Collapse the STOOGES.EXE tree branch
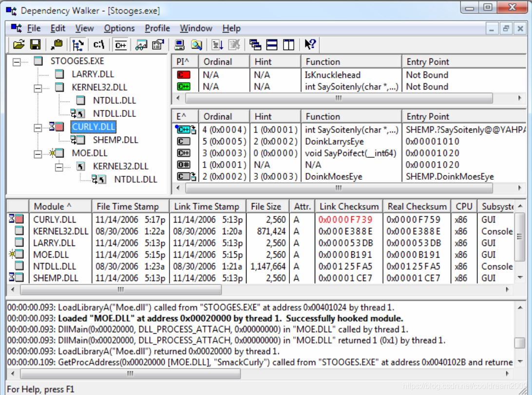 click(x=17, y=61)
